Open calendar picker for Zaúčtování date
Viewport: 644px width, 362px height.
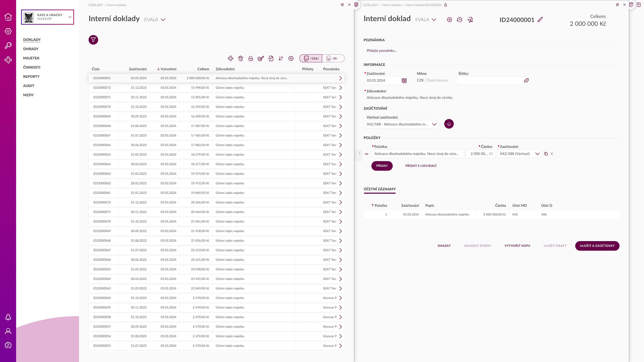[404, 80]
